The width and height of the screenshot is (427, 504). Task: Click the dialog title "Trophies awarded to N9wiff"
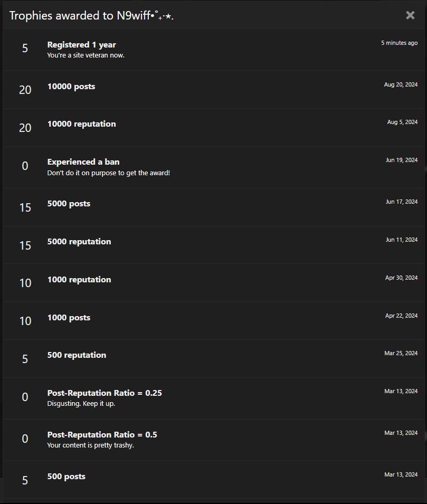click(91, 16)
